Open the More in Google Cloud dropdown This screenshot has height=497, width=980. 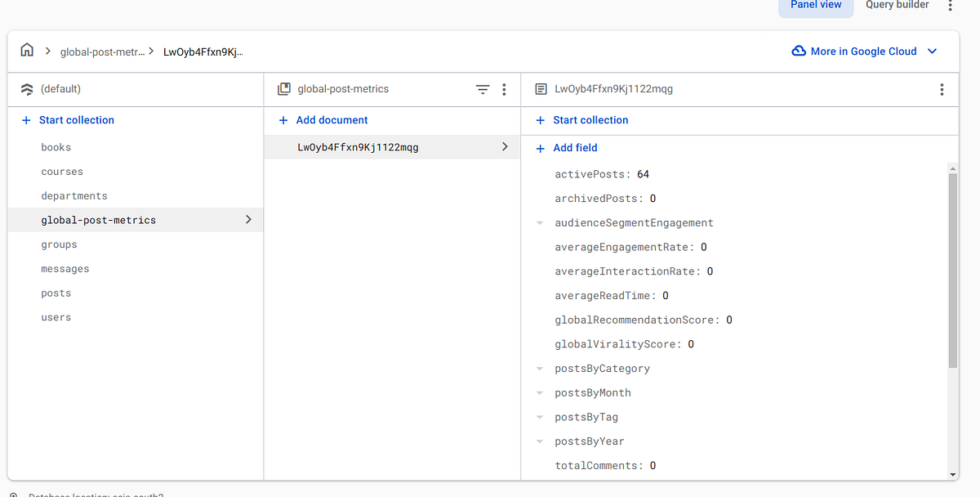933,51
